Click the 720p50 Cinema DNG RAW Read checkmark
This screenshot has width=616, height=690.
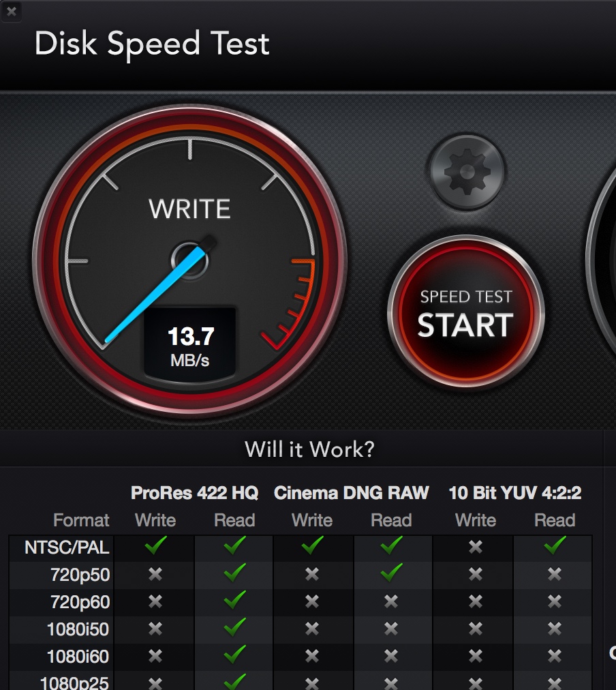click(391, 573)
